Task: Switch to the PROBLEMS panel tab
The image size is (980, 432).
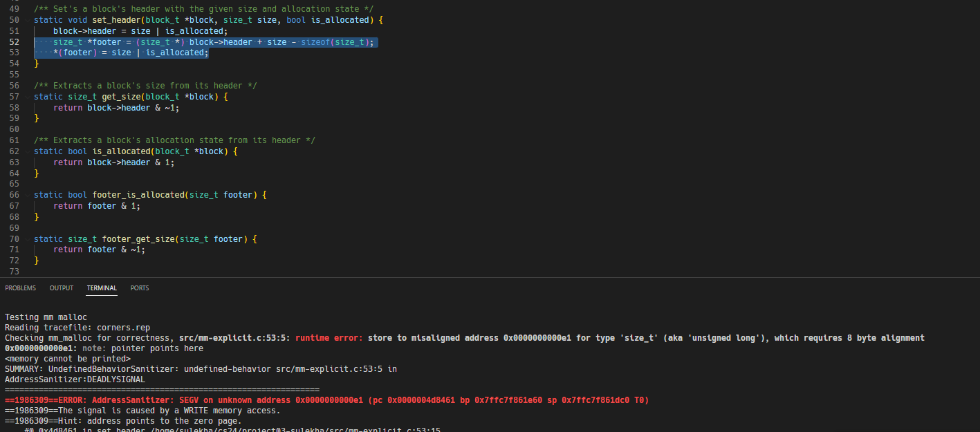Action: [x=20, y=288]
